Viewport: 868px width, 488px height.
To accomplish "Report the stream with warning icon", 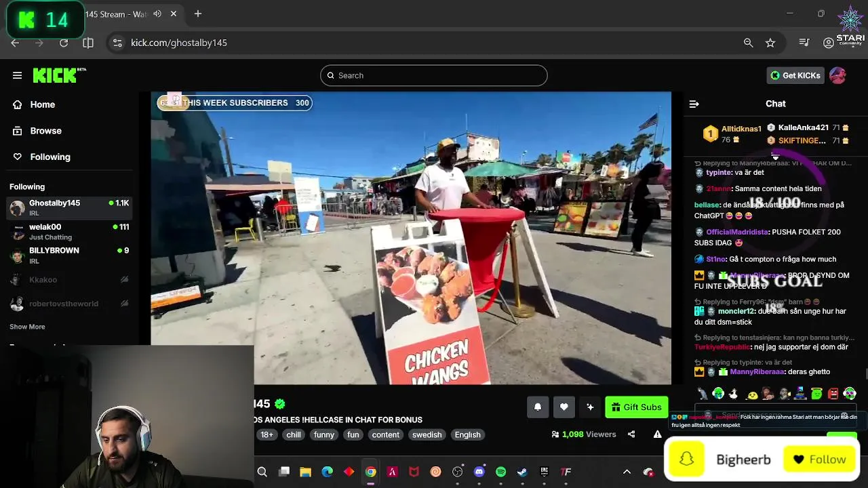I will (657, 434).
